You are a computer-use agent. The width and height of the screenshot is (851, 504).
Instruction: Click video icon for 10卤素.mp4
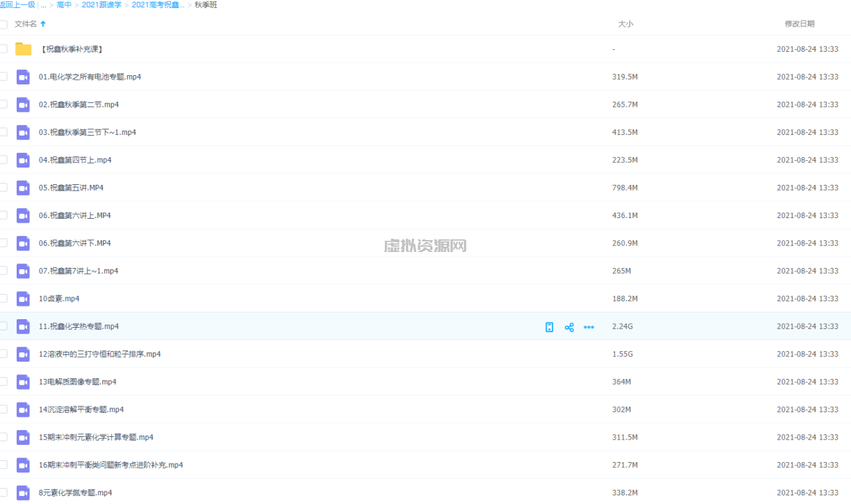tap(23, 299)
